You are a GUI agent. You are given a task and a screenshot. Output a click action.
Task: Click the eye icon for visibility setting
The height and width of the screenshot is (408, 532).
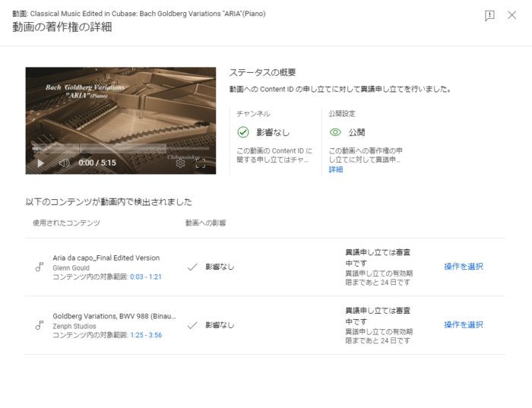335,132
